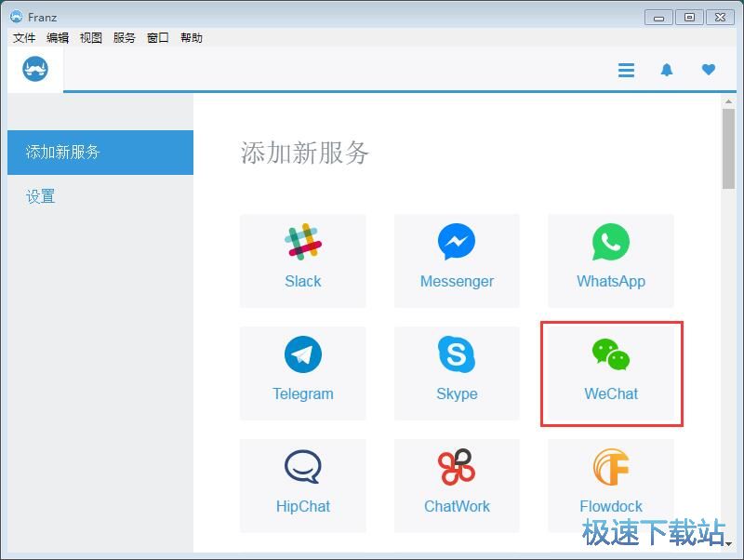This screenshot has width=744, height=560.
Task: Add the HipChat service
Action: [303, 485]
